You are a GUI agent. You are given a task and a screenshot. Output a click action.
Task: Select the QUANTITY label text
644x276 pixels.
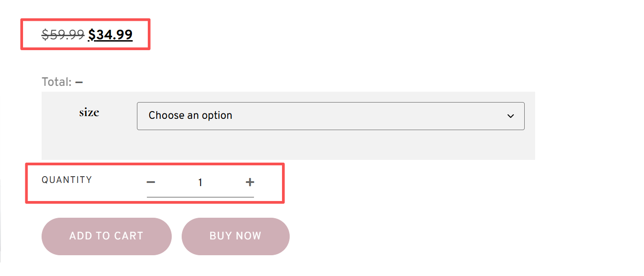[x=67, y=180]
